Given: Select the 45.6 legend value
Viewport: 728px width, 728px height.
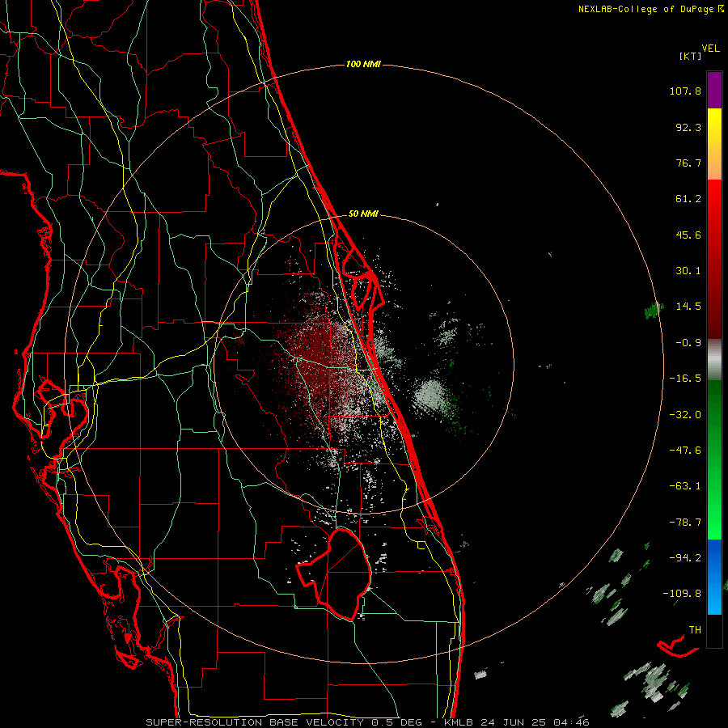Looking at the screenshot, I should click(x=688, y=235).
